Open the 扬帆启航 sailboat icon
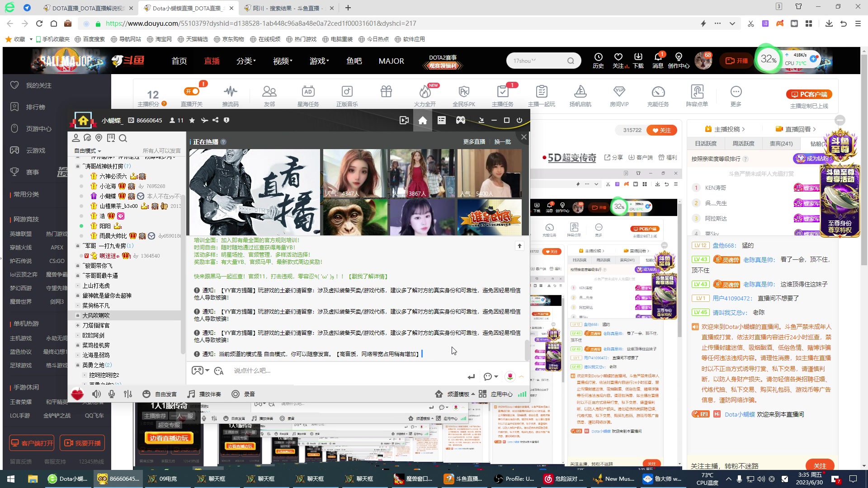This screenshot has width=868, height=488. click(x=580, y=92)
